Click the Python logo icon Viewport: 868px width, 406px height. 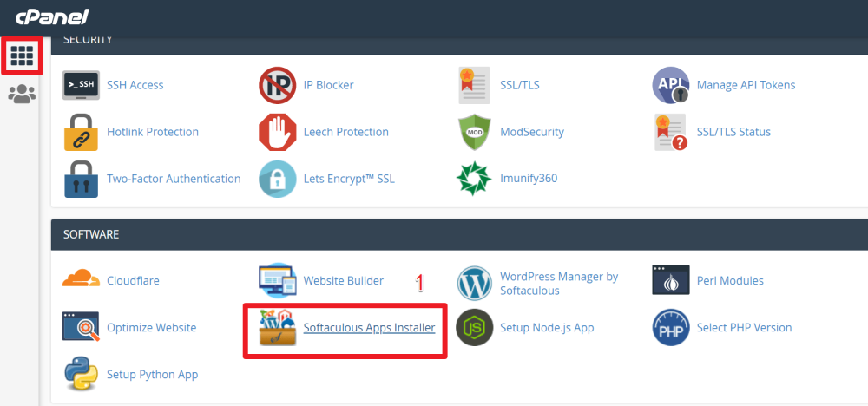coord(81,375)
